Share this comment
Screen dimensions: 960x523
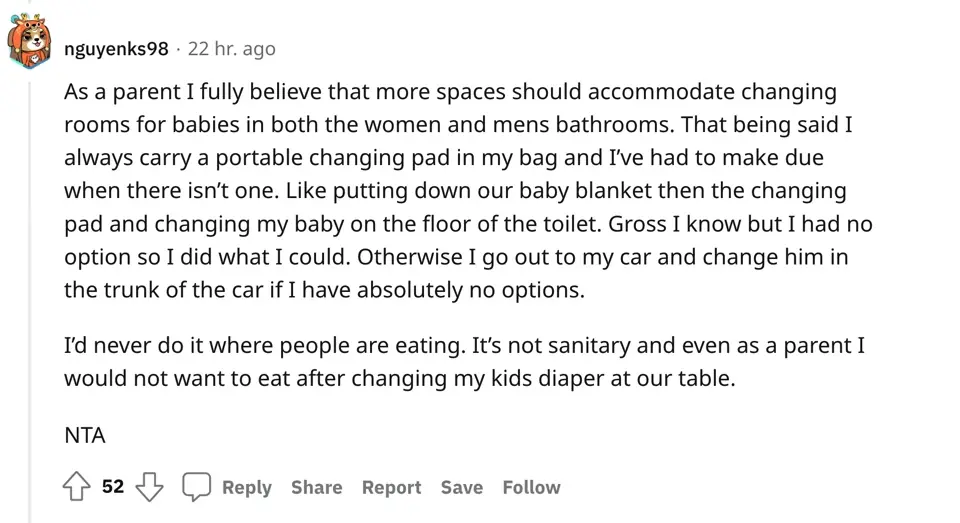316,487
